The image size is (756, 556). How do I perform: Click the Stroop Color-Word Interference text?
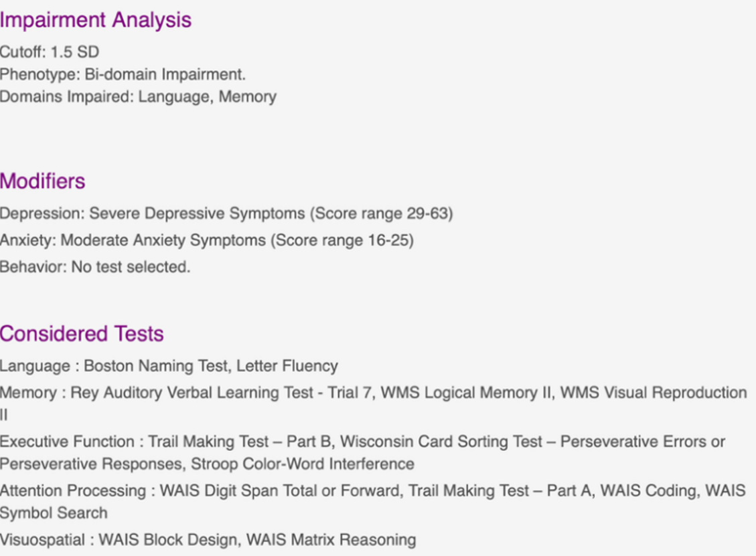303,464
